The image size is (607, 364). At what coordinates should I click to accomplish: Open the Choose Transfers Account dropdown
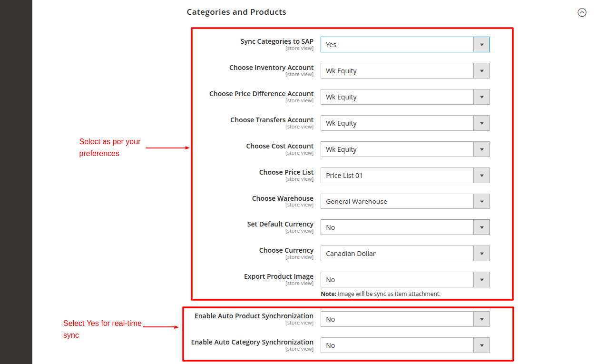(482, 123)
